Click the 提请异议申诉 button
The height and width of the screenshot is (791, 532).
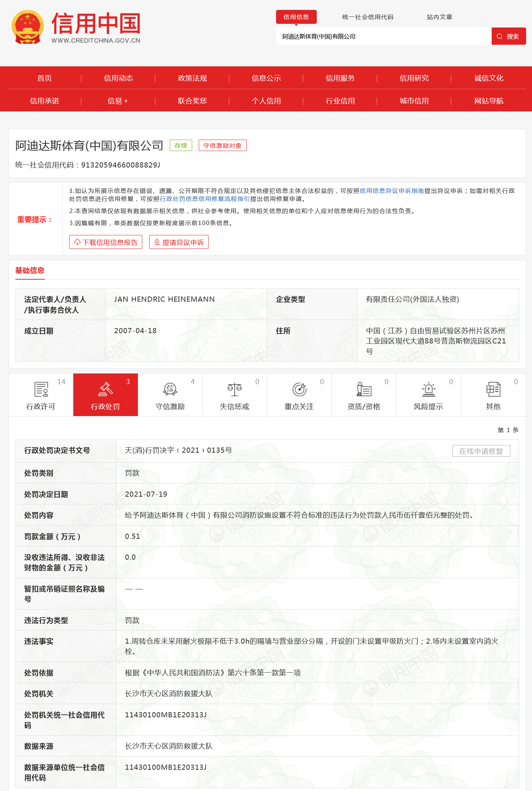(x=179, y=242)
